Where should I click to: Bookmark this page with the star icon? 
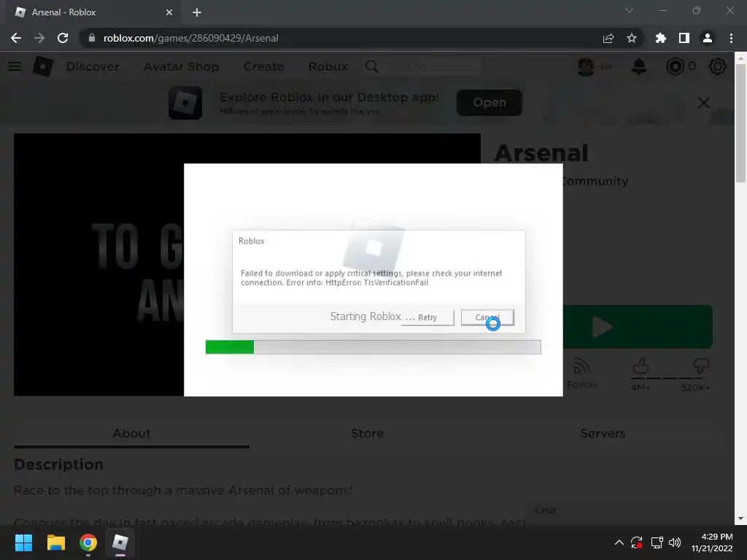(x=632, y=38)
